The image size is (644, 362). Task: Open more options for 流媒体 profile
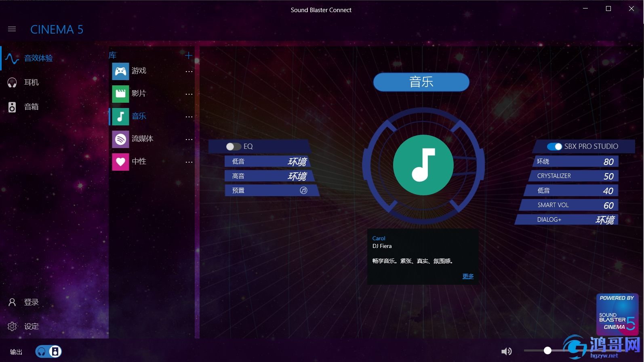pyautogui.click(x=189, y=140)
